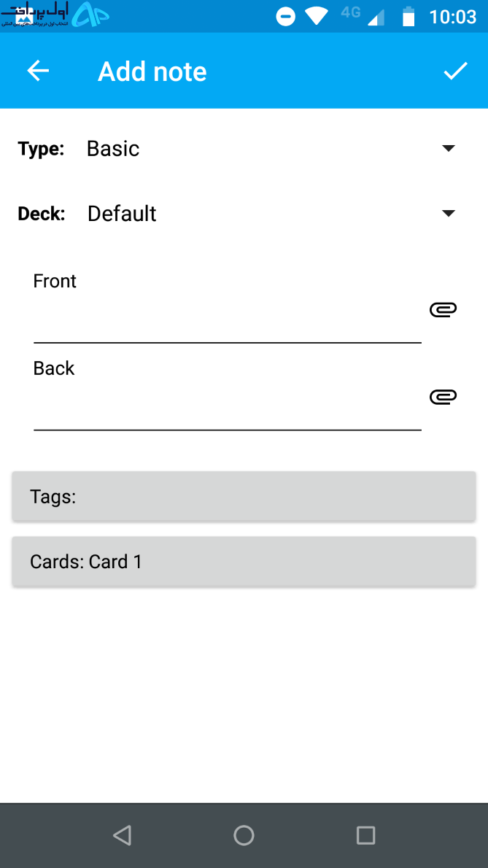The image size is (488, 868).
Task: Tap the Add note title
Action: 152,71
